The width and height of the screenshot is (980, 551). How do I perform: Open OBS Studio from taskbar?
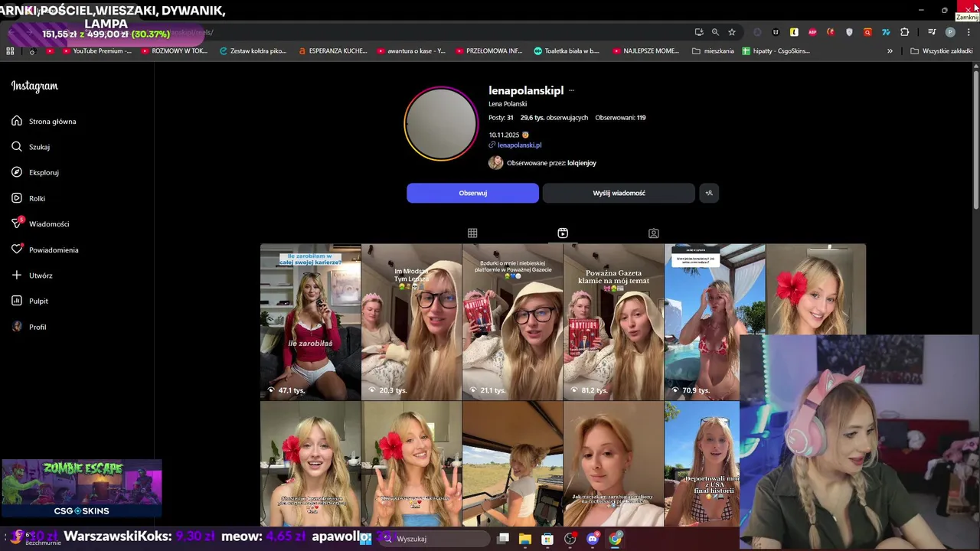tap(570, 539)
